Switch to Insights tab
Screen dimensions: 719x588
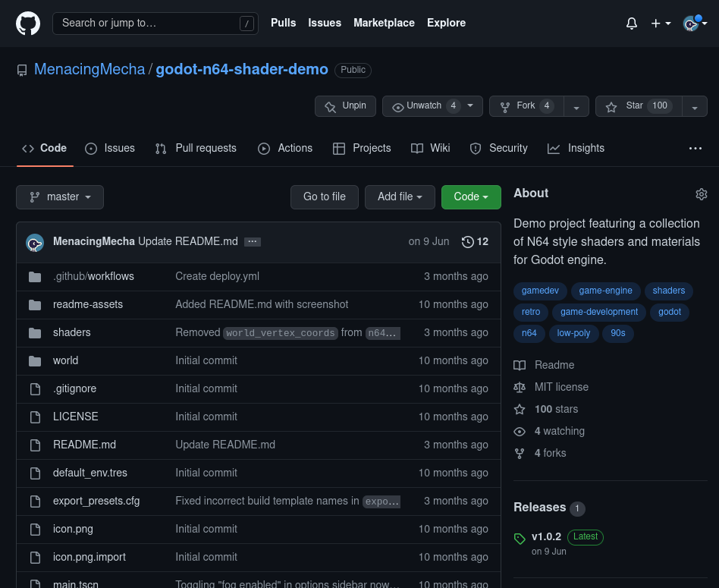tap(576, 148)
